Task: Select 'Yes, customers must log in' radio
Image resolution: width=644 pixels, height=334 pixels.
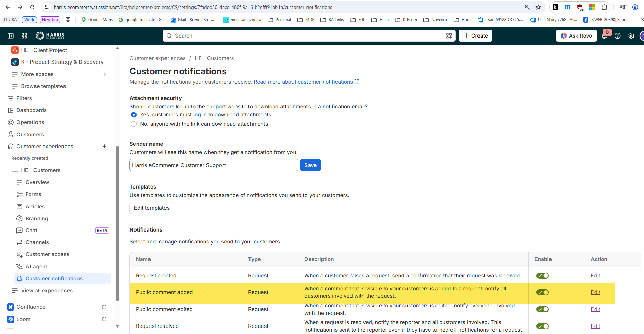Action: [134, 115]
